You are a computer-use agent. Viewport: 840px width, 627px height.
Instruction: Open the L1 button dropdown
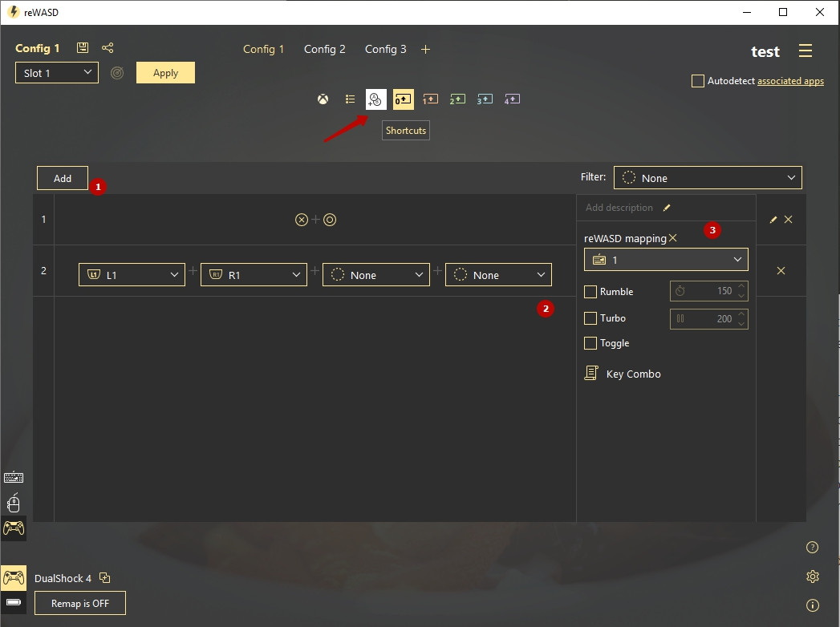pos(132,275)
